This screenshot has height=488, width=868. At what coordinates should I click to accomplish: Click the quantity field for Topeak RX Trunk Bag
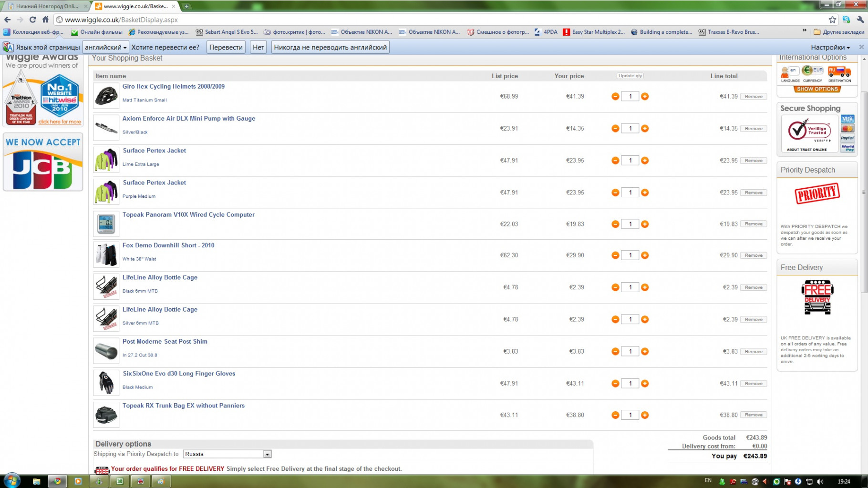tap(630, 415)
